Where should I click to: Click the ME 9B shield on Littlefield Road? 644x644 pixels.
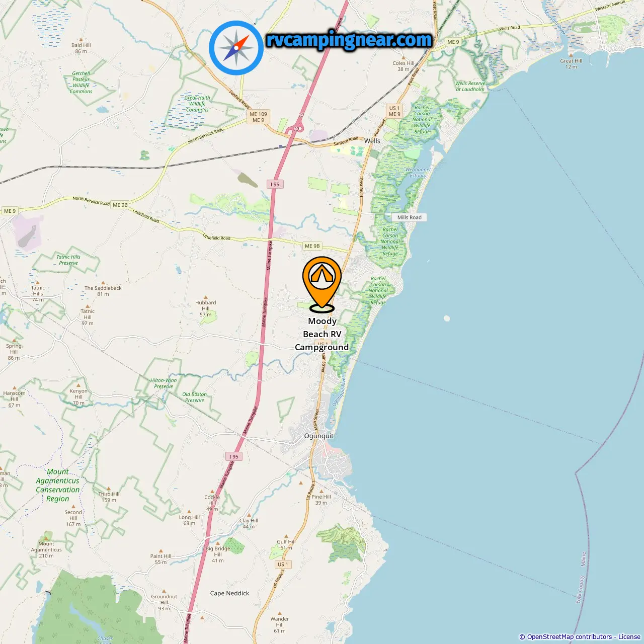(x=312, y=246)
